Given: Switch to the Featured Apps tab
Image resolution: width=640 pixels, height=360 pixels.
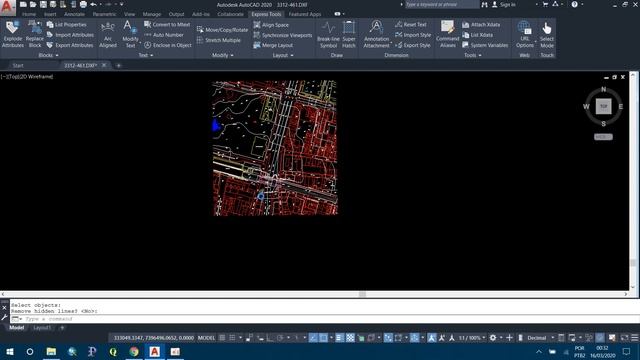Looking at the screenshot, I should (305, 14).
